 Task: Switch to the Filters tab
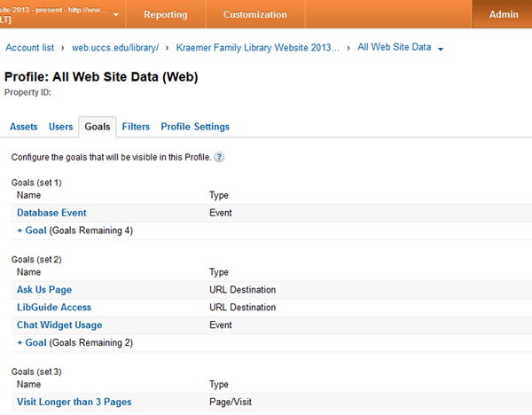[x=136, y=127]
